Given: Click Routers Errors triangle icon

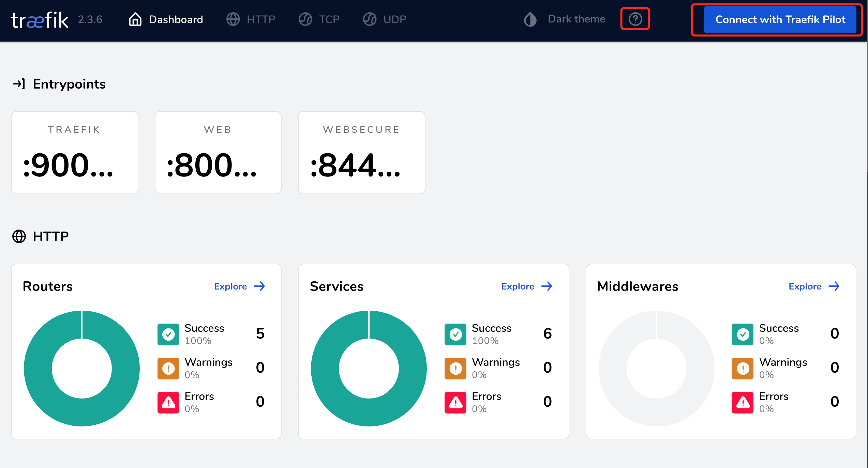Looking at the screenshot, I should pos(168,402).
